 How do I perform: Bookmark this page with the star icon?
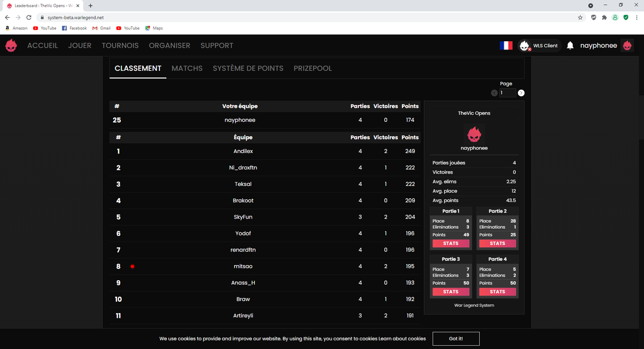[x=580, y=17]
